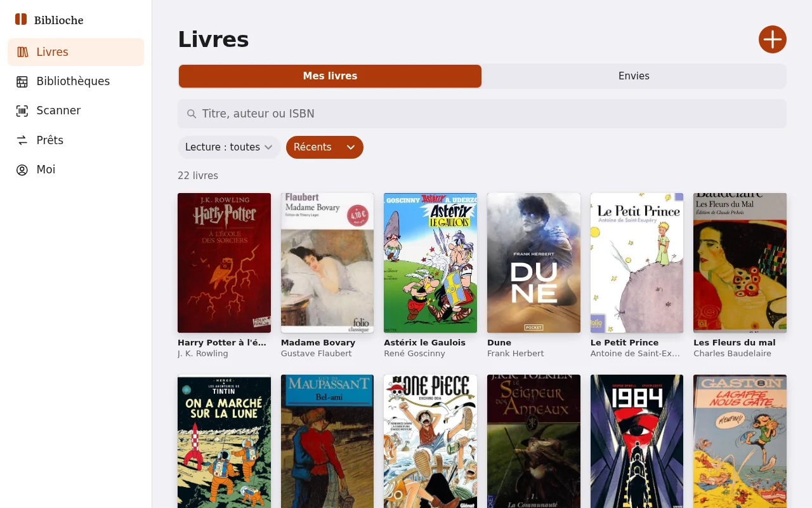Image resolution: width=812 pixels, height=508 pixels.
Task: Click the author name Frank Herbert
Action: tap(516, 354)
